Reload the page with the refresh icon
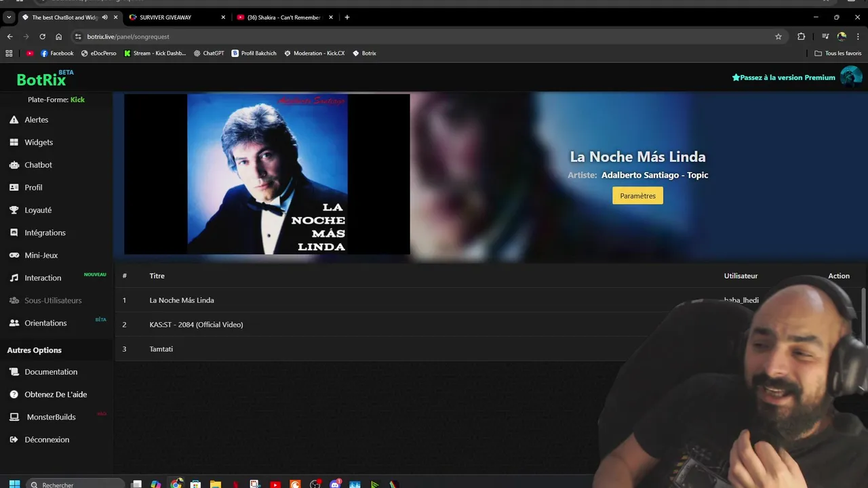Viewport: 868px width, 488px height. tap(42, 37)
